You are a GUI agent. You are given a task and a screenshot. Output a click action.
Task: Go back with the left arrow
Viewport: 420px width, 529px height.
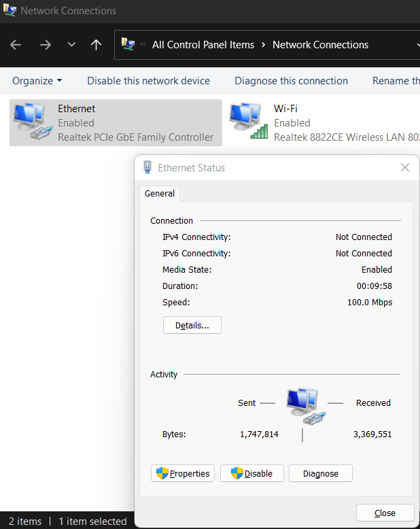pos(16,44)
